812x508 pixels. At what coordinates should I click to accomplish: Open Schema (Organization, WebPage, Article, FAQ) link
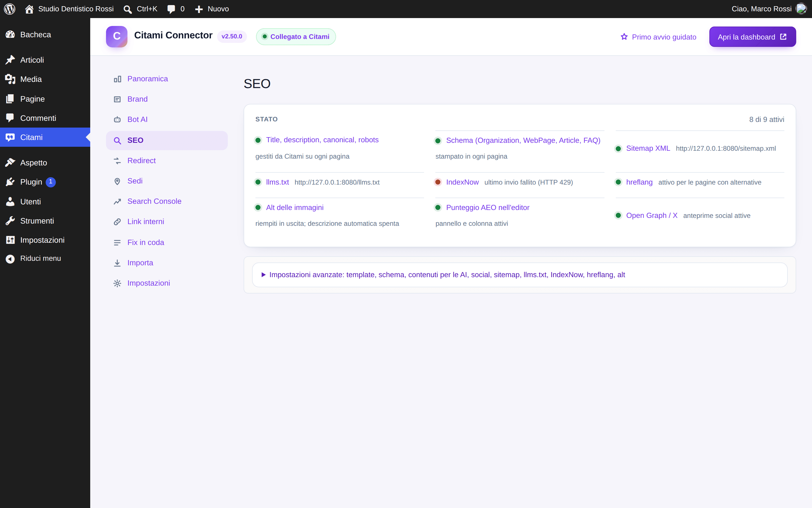(x=523, y=141)
